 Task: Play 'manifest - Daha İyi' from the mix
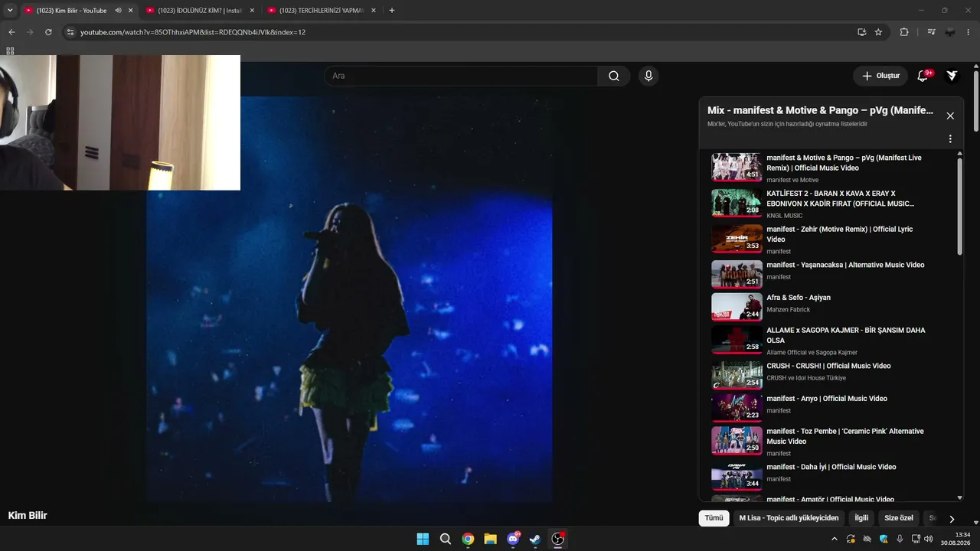(831, 475)
